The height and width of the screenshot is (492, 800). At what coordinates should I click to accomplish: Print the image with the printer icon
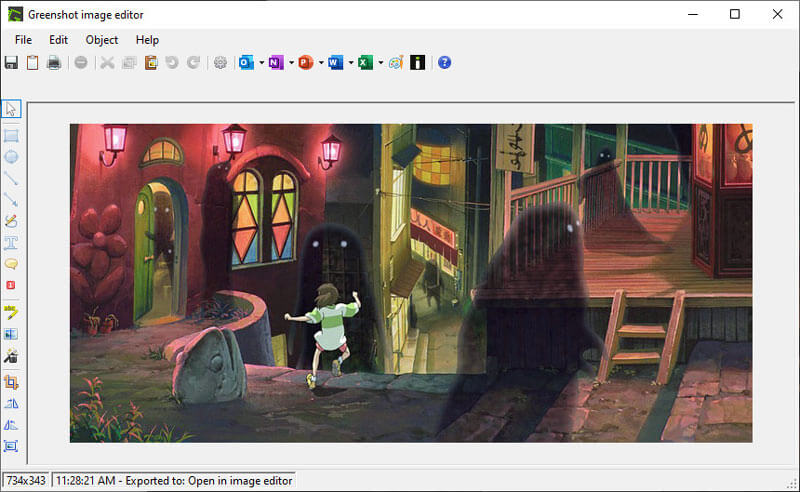54,63
